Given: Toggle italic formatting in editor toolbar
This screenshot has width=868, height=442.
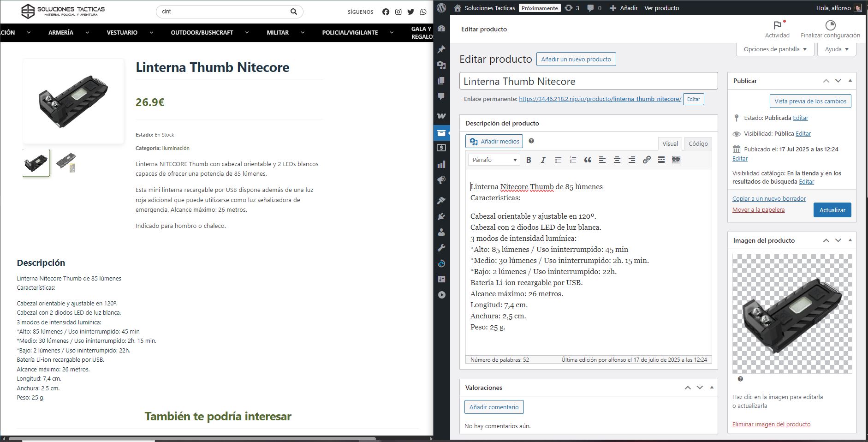Looking at the screenshot, I should point(543,160).
